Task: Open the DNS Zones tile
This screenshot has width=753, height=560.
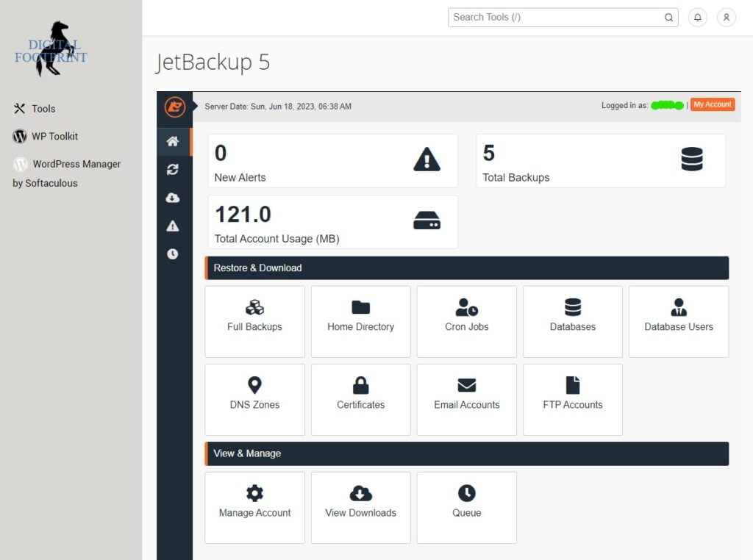Action: tap(254, 399)
